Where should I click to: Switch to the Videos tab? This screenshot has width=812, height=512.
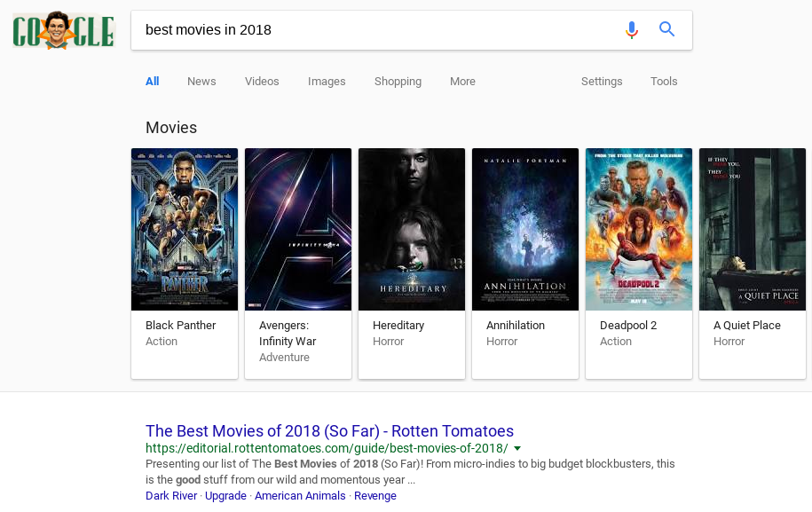tap(262, 82)
